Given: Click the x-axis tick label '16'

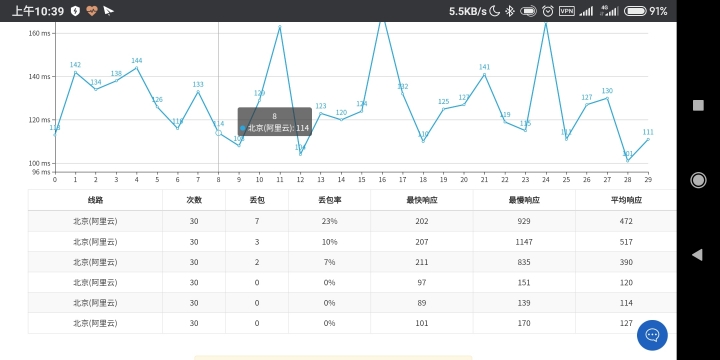Looking at the screenshot, I should pos(382,180).
